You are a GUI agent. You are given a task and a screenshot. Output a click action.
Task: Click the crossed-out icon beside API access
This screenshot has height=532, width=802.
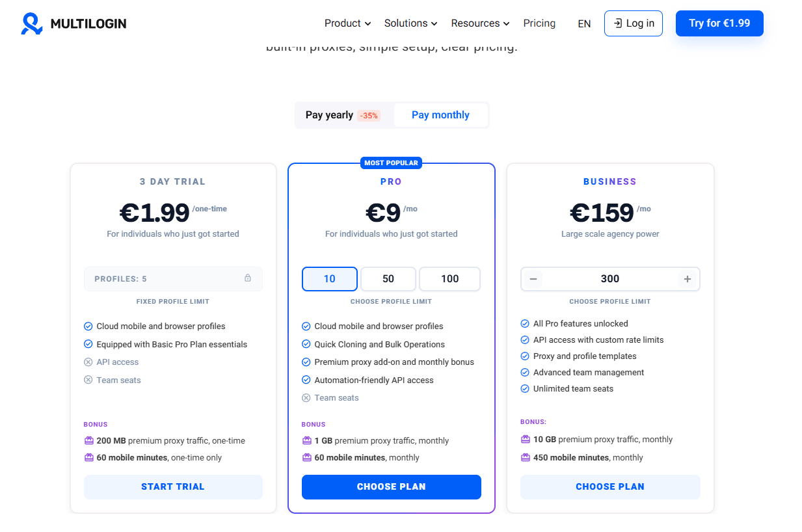coord(88,362)
